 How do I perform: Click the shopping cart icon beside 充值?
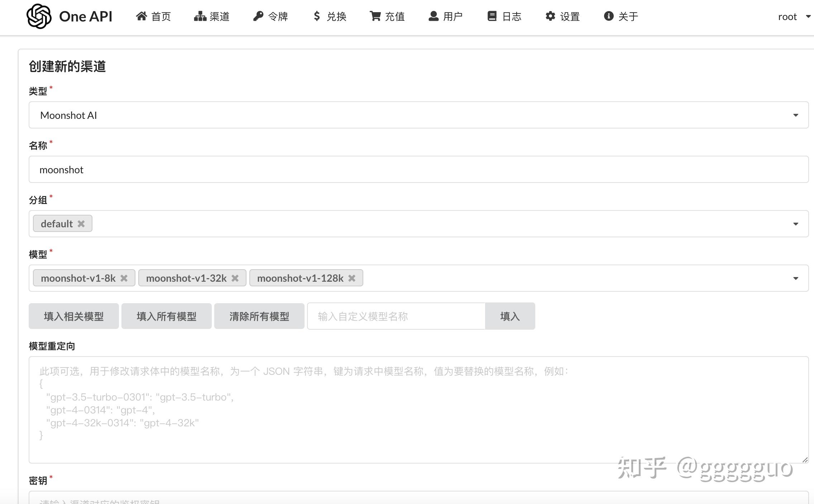(375, 16)
